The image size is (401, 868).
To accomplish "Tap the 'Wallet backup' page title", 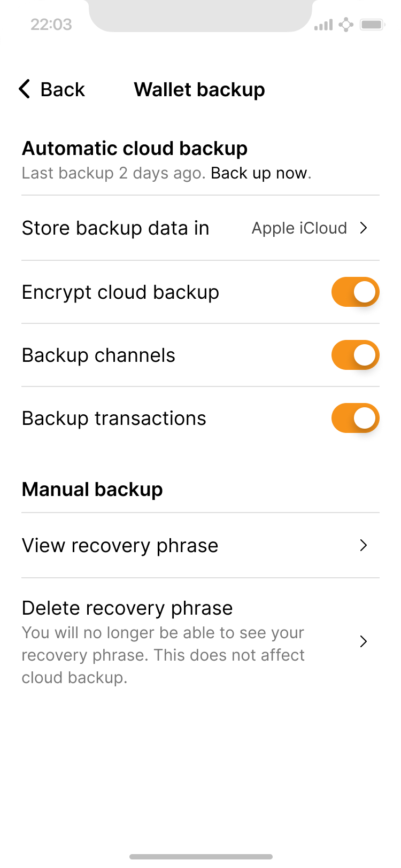I will [x=199, y=89].
